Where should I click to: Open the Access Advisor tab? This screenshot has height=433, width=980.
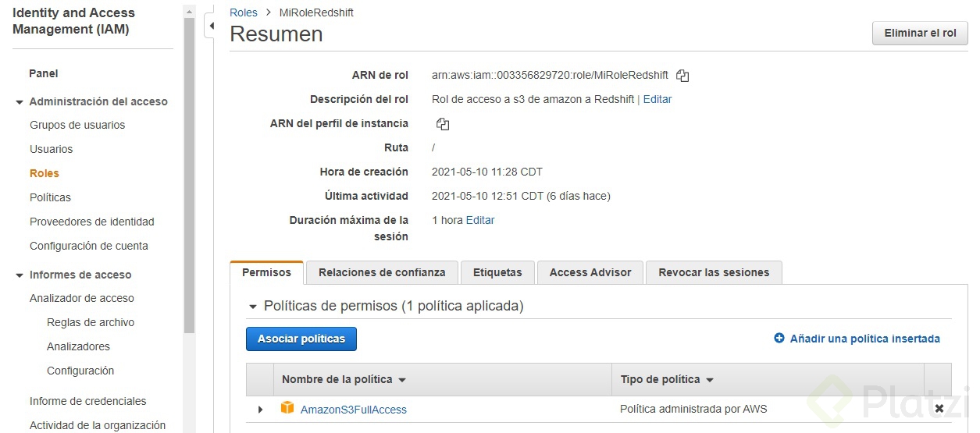tap(590, 272)
